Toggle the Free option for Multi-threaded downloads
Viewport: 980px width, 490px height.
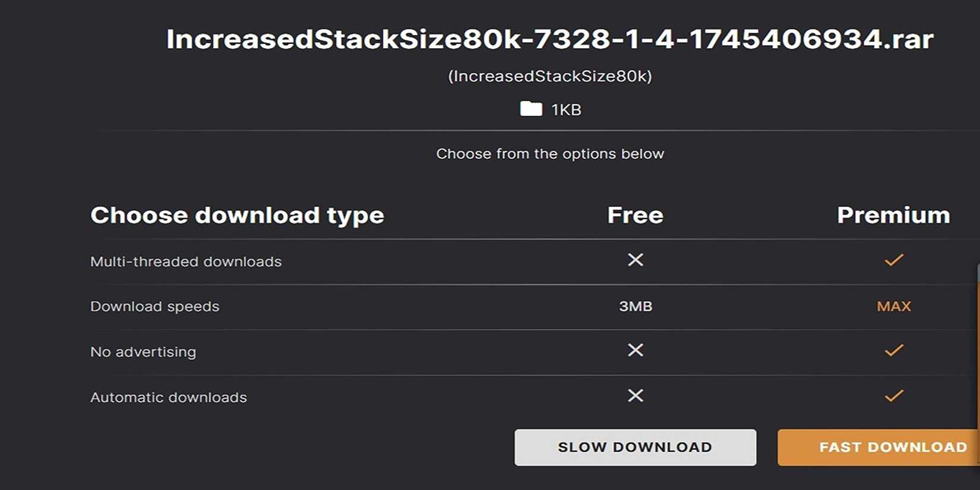pyautogui.click(x=635, y=260)
